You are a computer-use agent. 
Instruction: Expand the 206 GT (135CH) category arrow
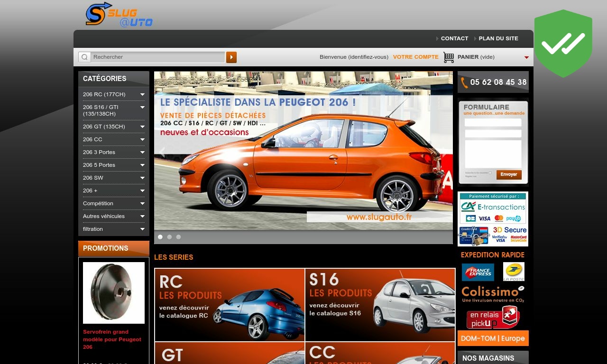click(142, 127)
